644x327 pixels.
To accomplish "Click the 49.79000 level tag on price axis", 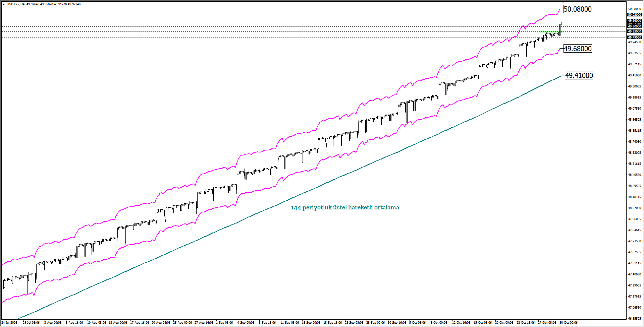I will click(x=635, y=38).
